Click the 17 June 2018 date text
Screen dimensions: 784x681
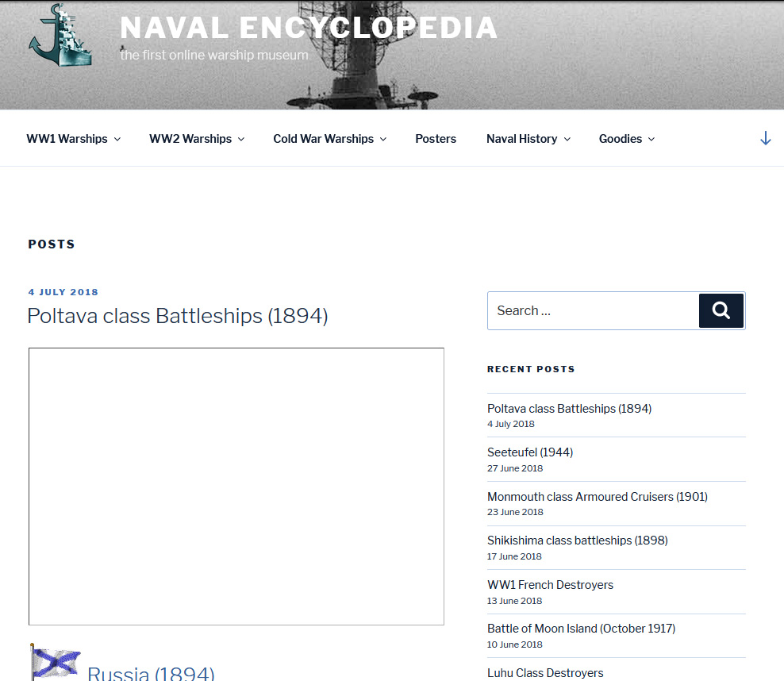514,556
